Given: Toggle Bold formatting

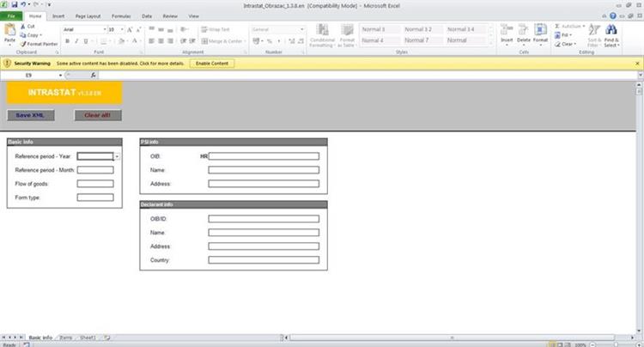Looking at the screenshot, I should [x=66, y=40].
